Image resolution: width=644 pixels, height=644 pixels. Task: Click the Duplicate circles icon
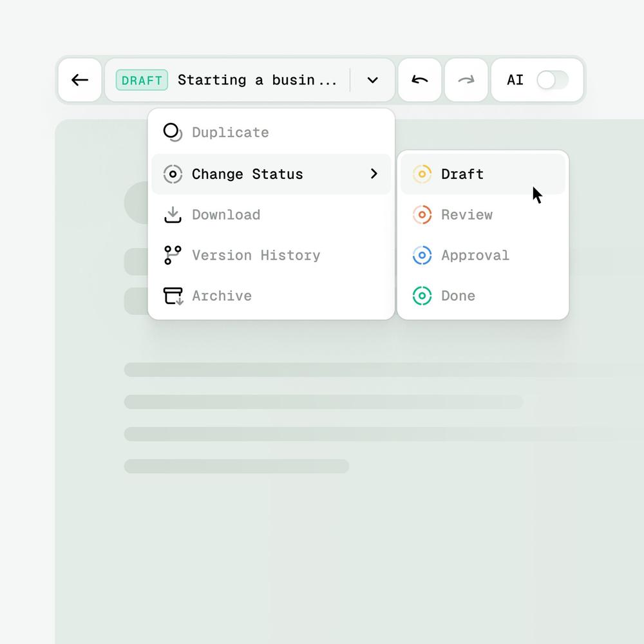click(x=173, y=132)
